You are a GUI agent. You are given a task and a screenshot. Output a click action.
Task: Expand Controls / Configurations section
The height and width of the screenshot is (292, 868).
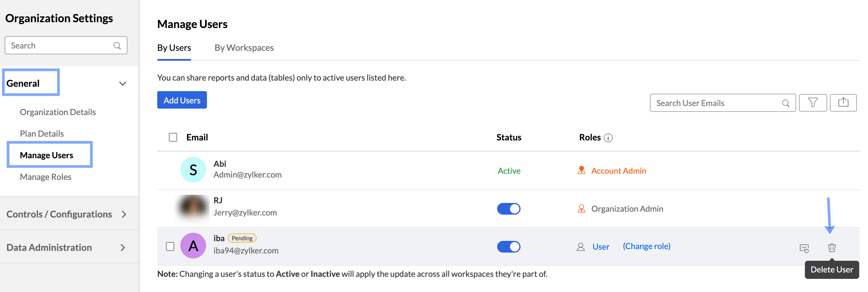(x=124, y=215)
